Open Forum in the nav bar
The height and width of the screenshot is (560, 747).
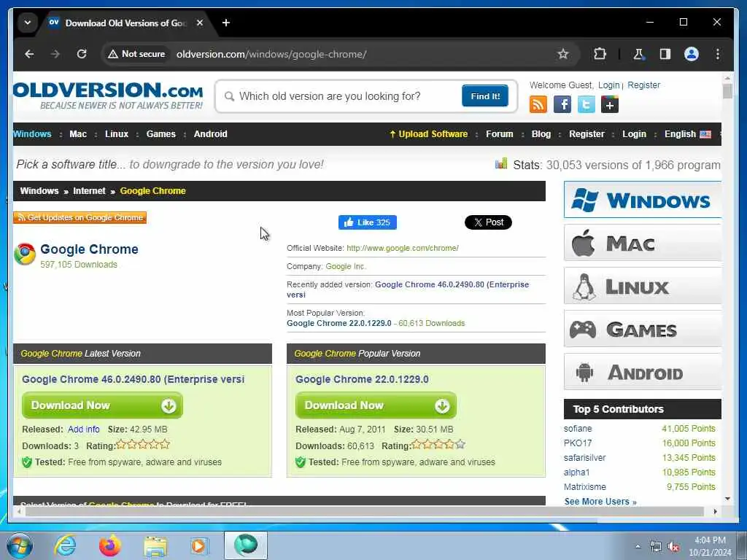tap(499, 134)
